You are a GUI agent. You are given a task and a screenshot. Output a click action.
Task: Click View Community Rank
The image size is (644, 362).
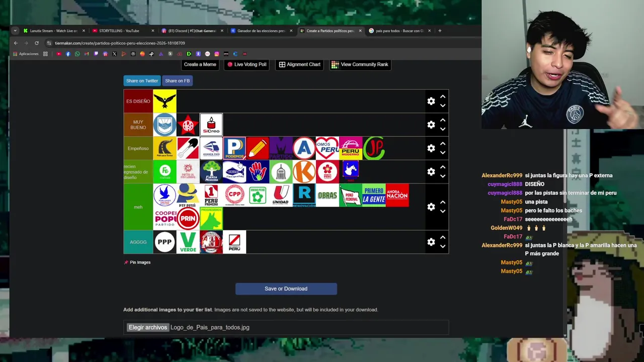click(x=360, y=64)
